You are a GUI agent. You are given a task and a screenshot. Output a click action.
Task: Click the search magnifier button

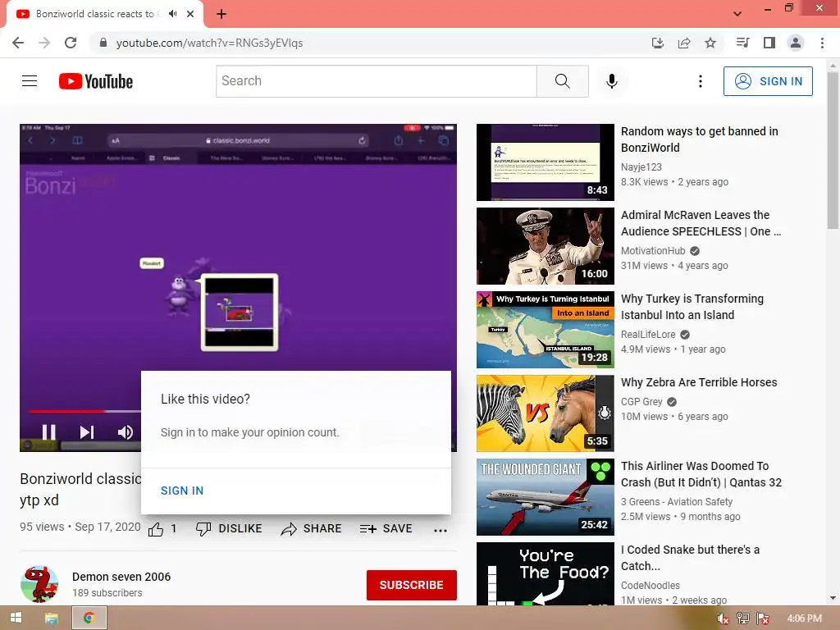tap(563, 81)
